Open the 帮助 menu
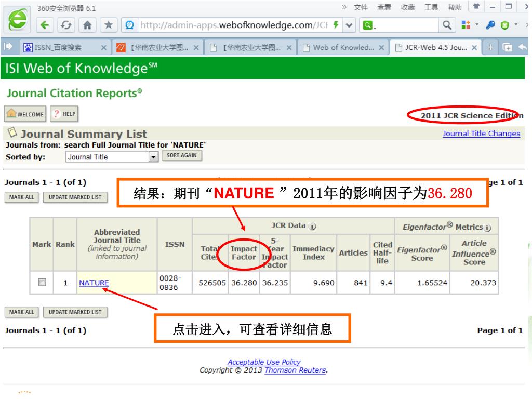The image size is (532, 399). (455, 7)
